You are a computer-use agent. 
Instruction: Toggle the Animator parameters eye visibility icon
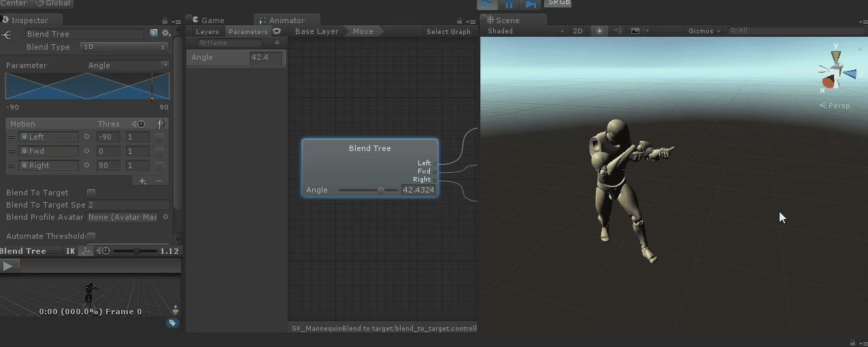[x=277, y=31]
